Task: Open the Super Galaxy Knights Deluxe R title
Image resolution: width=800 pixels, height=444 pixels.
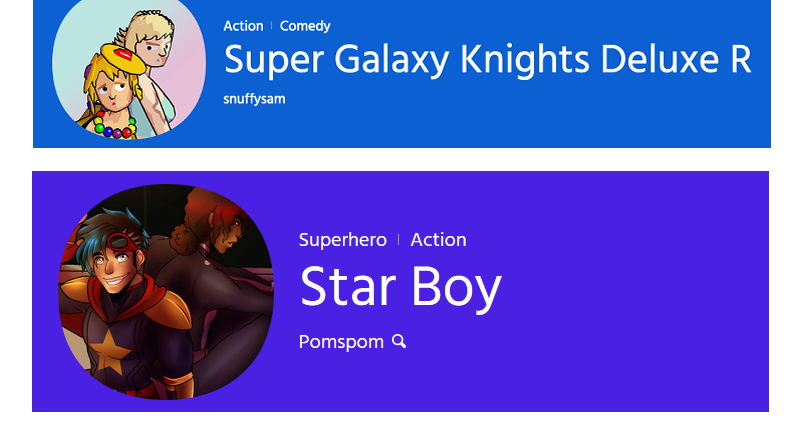Action: pos(487,60)
